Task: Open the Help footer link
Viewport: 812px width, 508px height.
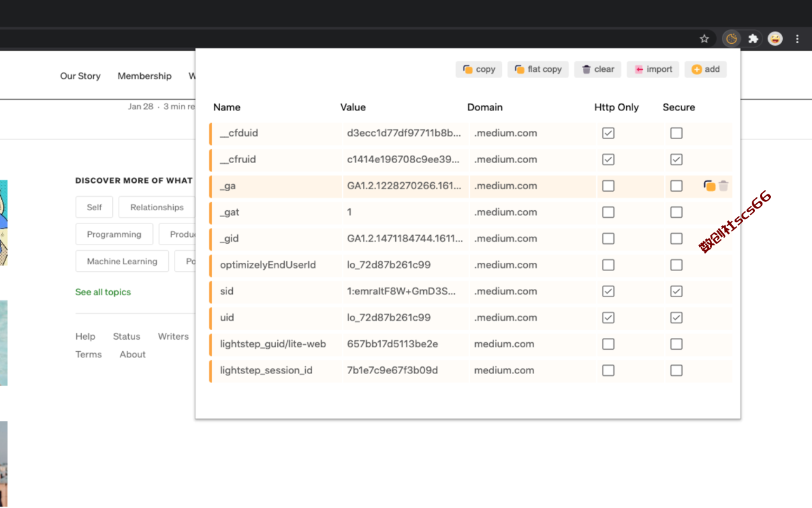Action: click(85, 337)
